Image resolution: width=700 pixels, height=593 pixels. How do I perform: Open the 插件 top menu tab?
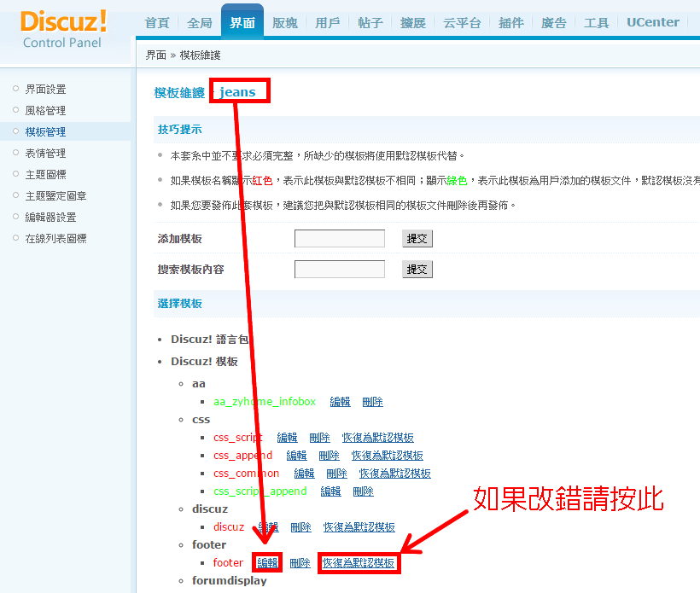click(x=511, y=22)
